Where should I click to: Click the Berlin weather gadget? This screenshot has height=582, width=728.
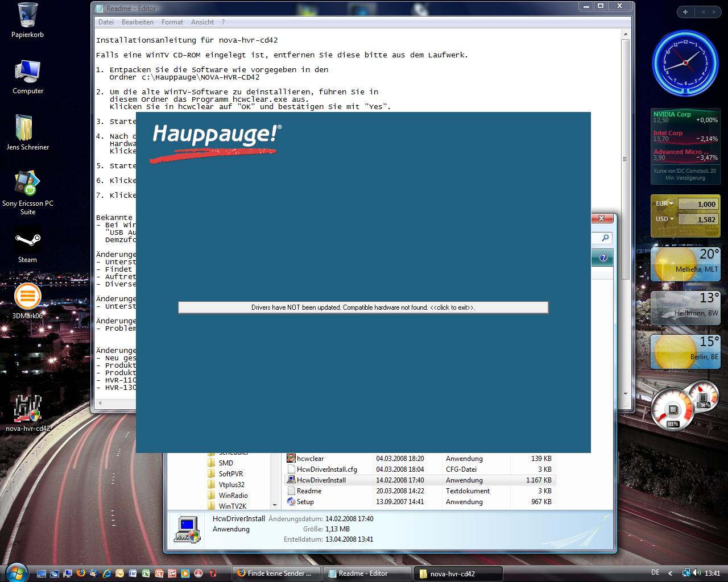[x=685, y=351]
